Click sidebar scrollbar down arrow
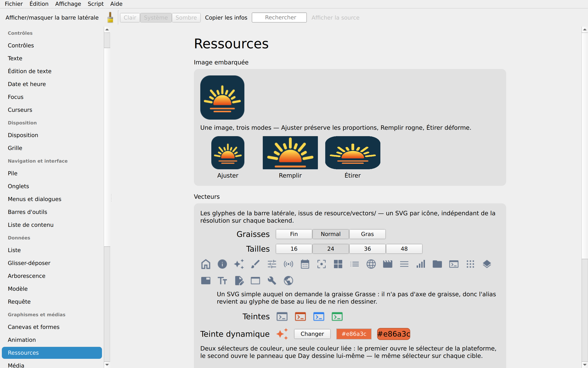 click(107, 365)
